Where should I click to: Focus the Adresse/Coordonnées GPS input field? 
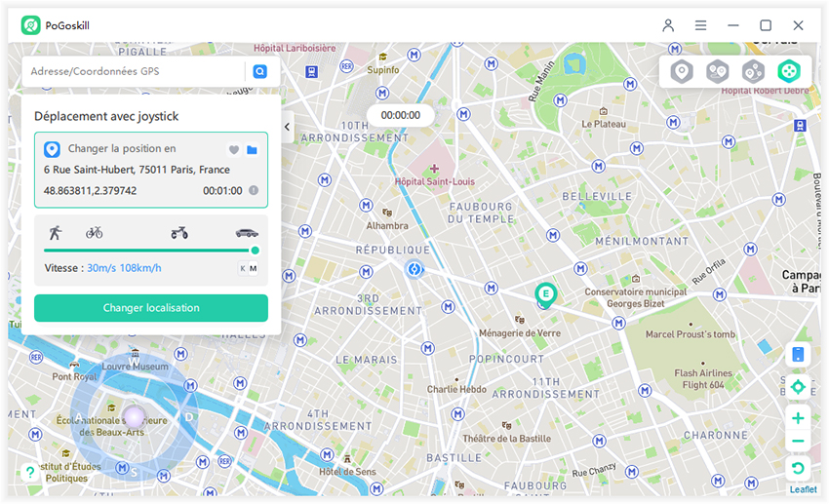135,71
